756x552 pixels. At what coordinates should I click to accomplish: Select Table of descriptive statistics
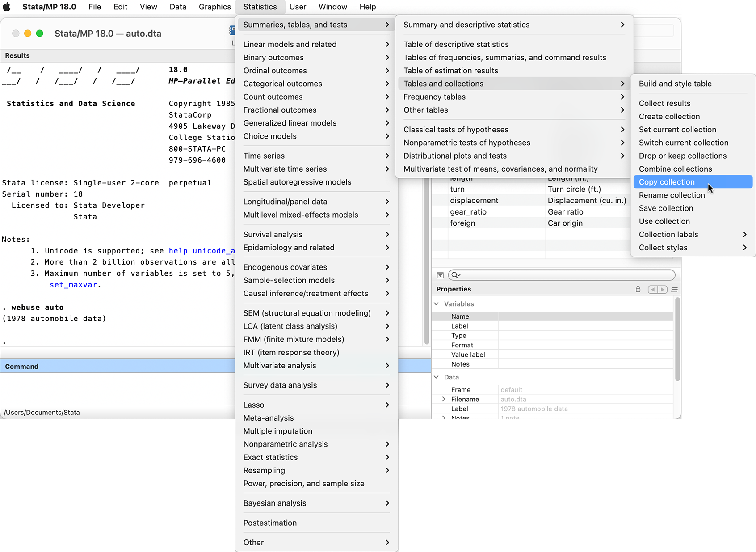(514, 44)
